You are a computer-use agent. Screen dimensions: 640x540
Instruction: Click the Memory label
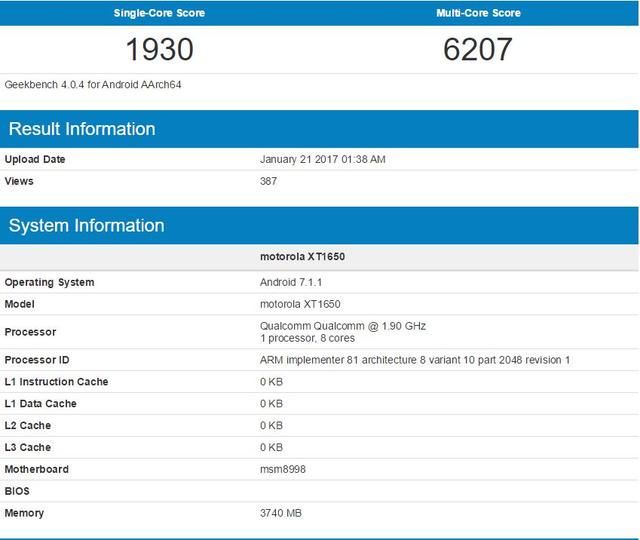point(24,513)
